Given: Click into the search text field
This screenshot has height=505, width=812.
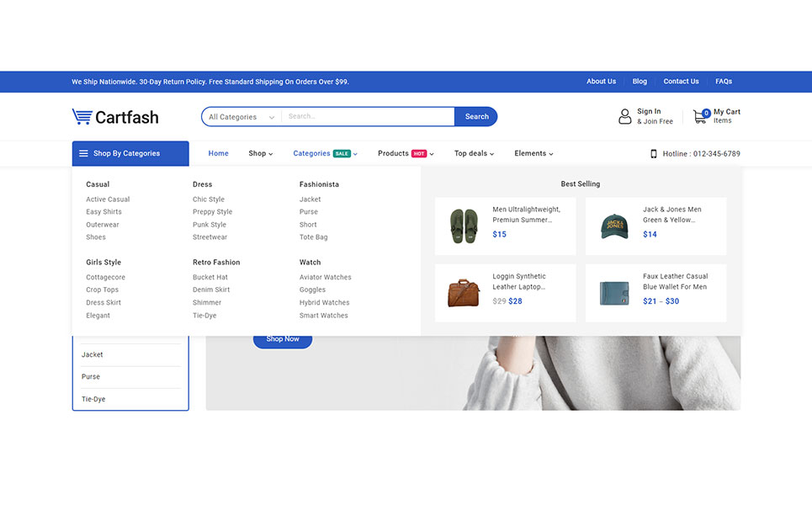Looking at the screenshot, I should click(368, 117).
